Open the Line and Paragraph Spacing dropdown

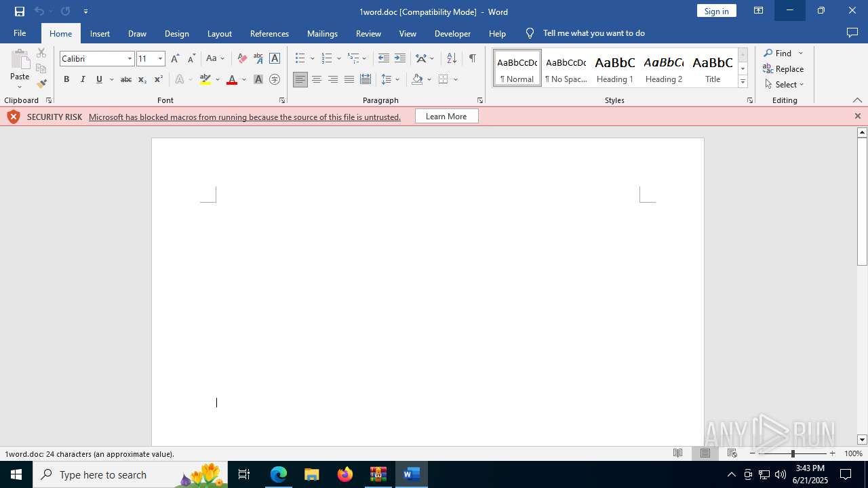pos(391,79)
